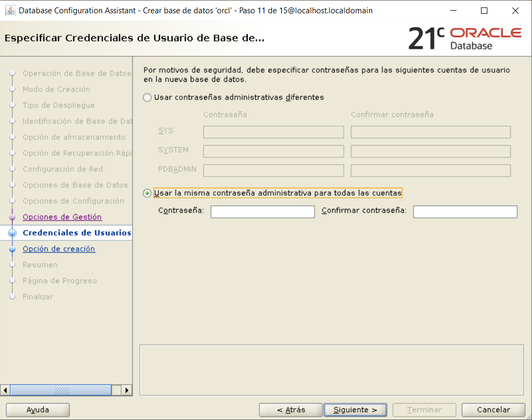Open the 'Opciones de Gestión' step link
The width and height of the screenshot is (532, 420).
(x=62, y=217)
